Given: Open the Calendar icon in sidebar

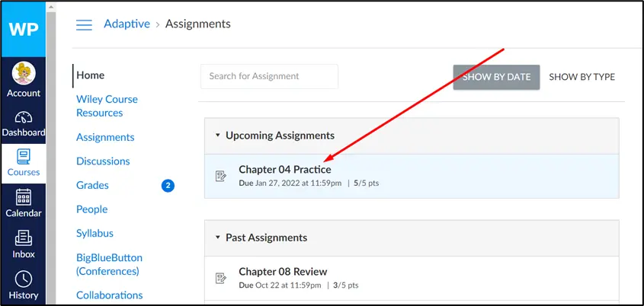Looking at the screenshot, I should pyautogui.click(x=24, y=197).
